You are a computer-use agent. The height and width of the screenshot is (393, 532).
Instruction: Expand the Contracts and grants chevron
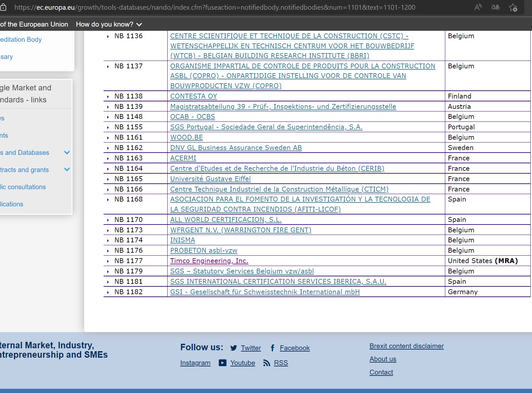(x=67, y=169)
